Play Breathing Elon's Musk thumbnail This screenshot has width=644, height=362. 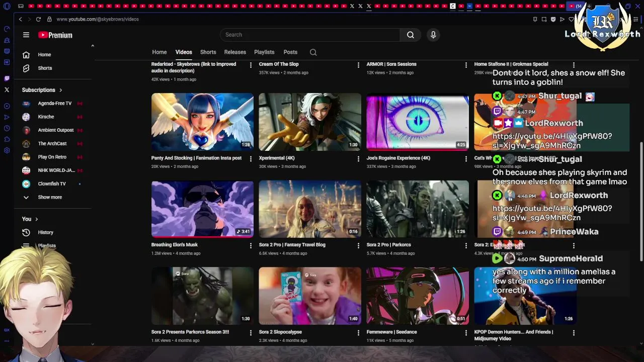[x=202, y=209]
